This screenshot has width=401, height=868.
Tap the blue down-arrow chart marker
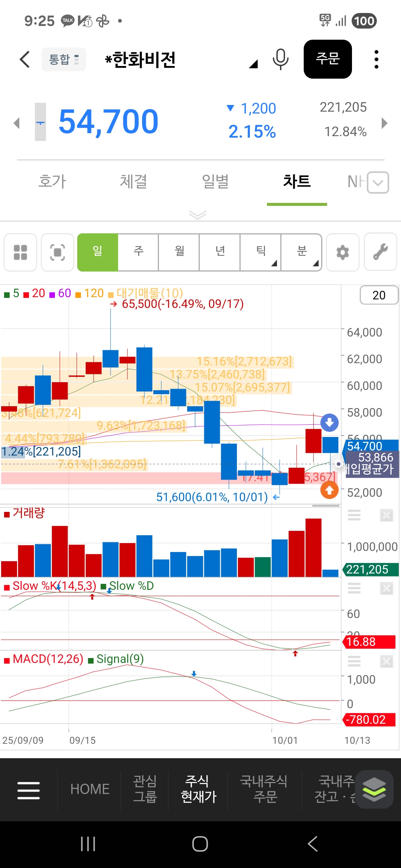point(329,423)
